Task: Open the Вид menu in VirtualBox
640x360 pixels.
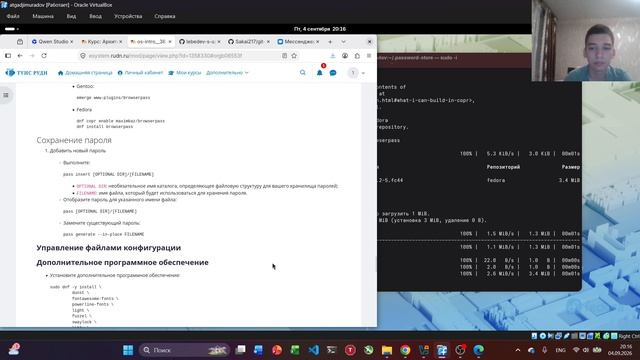Action: (71, 16)
